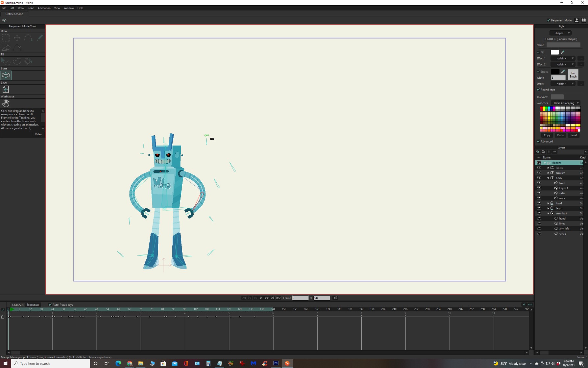Select the Transform Layer tool
This screenshot has height=368, width=588.
coord(6,90)
